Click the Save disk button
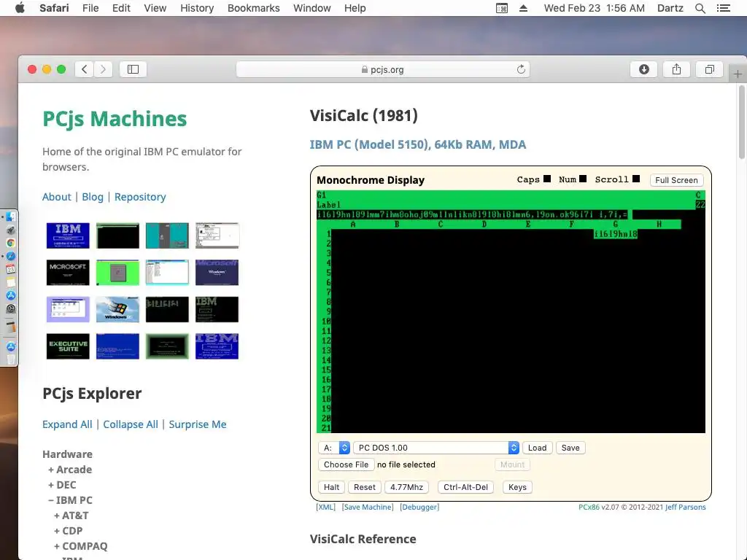The height and width of the screenshot is (560, 747). pyautogui.click(x=570, y=448)
